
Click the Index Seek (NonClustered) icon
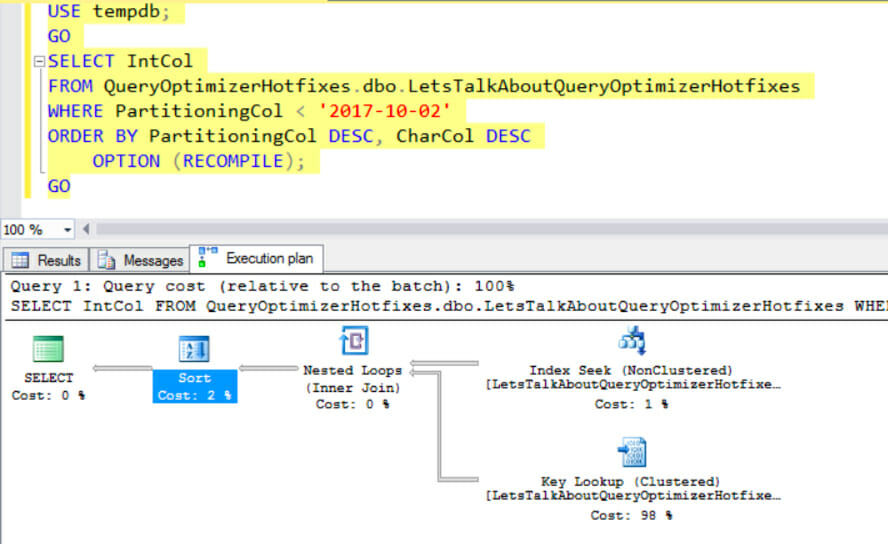[x=632, y=342]
